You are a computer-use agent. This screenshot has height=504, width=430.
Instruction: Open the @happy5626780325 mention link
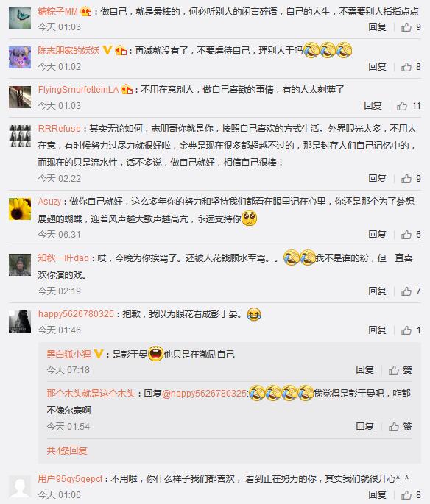click(205, 394)
